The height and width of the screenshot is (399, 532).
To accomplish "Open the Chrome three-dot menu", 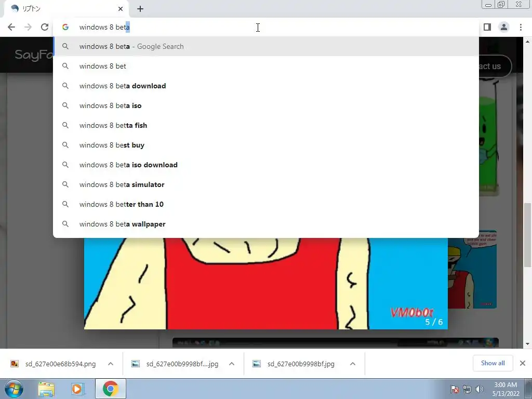I will tap(521, 27).
